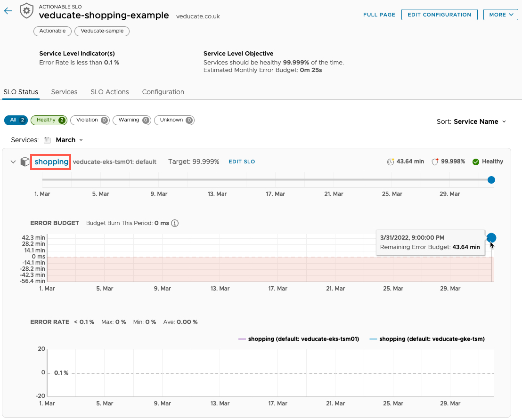Open the March month dropdown
Viewport: 522px width, 420px height.
tap(69, 140)
